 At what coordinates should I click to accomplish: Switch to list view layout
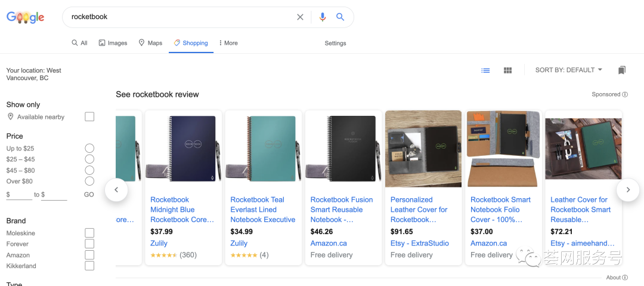point(486,70)
